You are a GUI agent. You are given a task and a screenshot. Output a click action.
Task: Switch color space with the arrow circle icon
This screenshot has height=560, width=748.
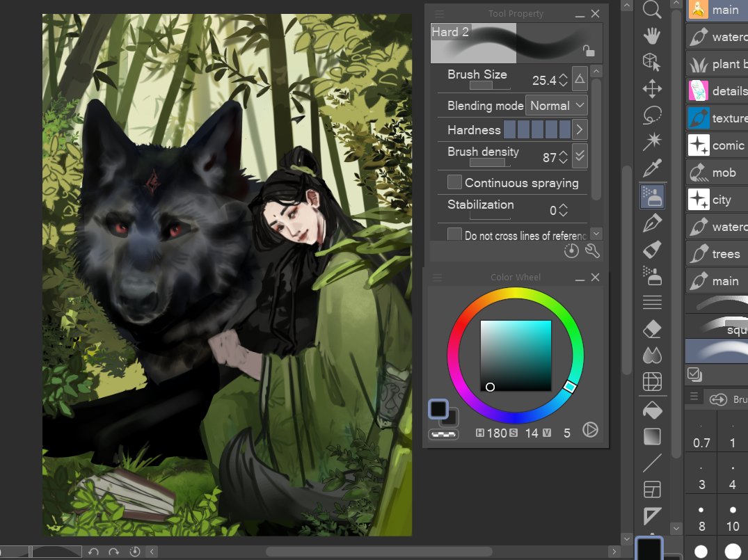point(590,430)
